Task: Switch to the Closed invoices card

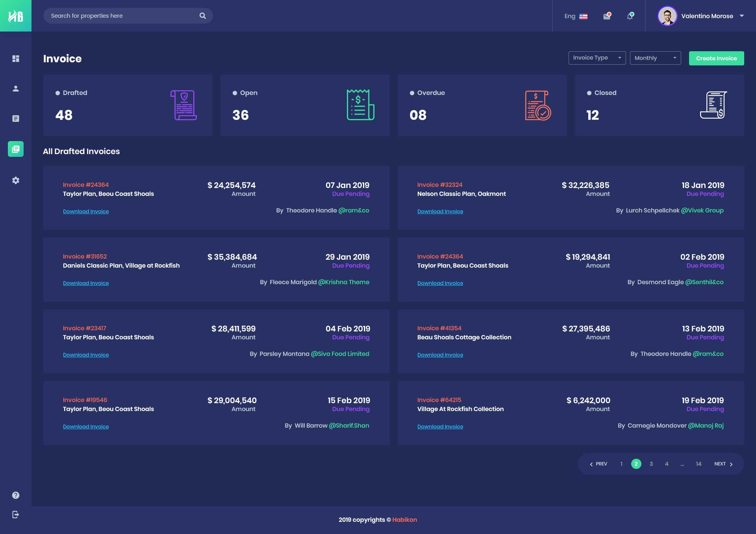Action: point(659,105)
